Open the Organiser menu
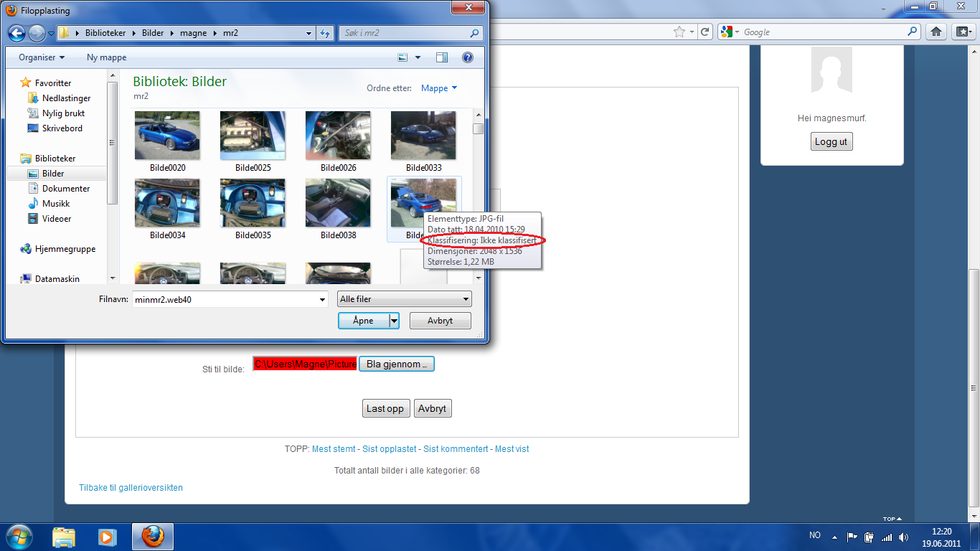 (x=42, y=57)
